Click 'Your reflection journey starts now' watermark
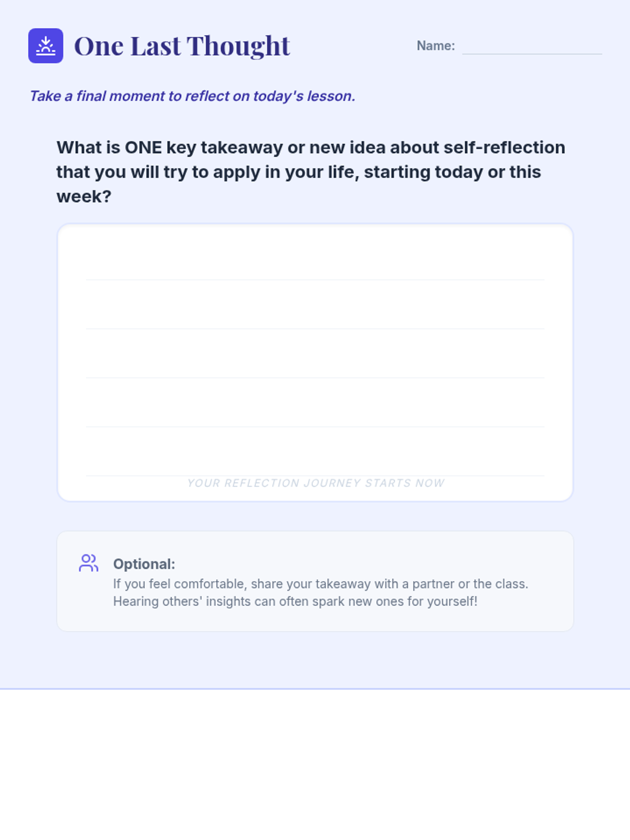The height and width of the screenshot is (840, 630). 316,483
